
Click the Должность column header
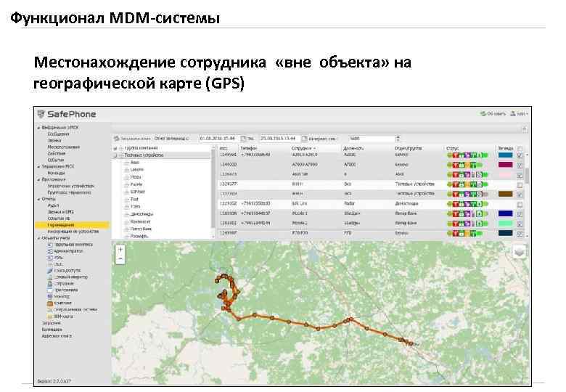[x=353, y=148]
